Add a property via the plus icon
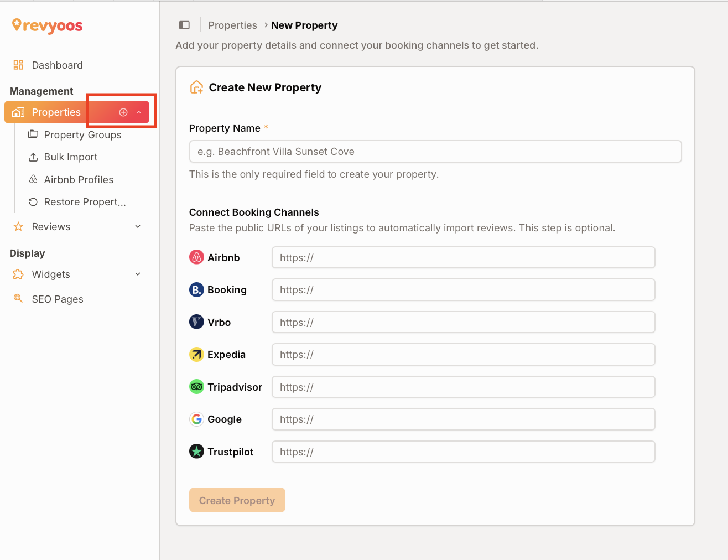 pos(123,112)
